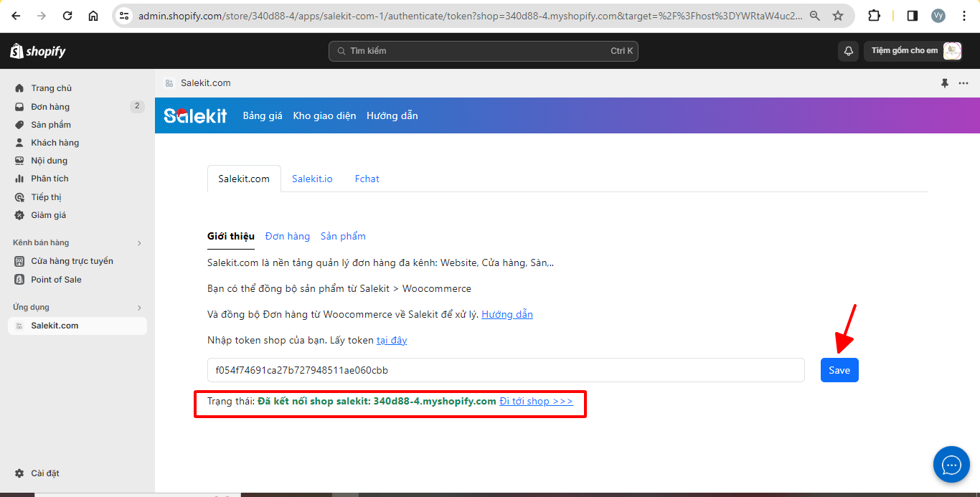
Task: Open the chat bubble widget
Action: tap(951, 465)
